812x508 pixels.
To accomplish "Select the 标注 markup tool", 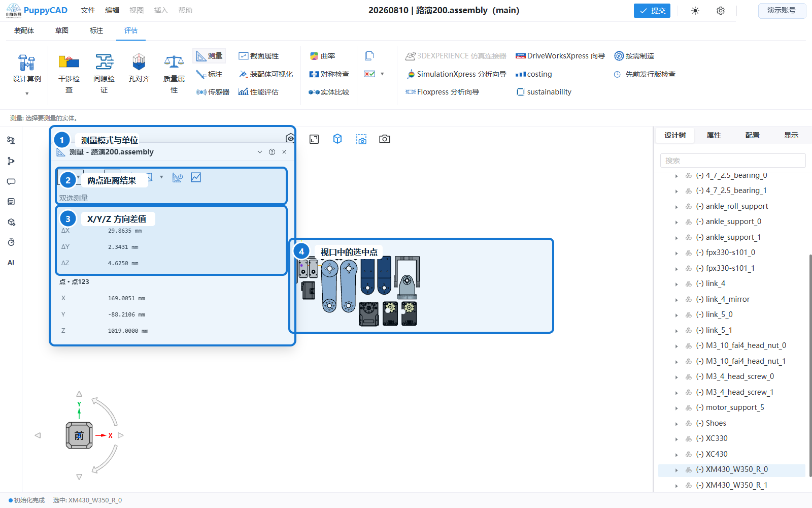I will 209,74.
